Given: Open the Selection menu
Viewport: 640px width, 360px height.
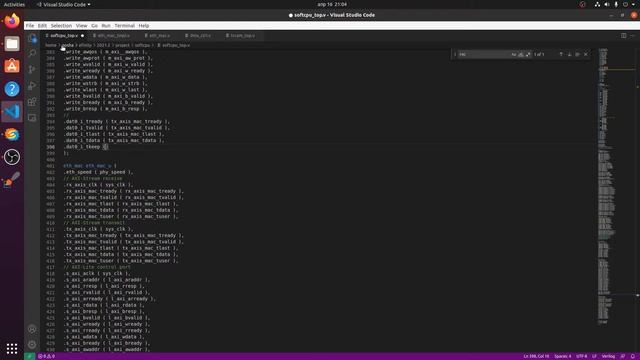Looking at the screenshot, I should pos(61,25).
